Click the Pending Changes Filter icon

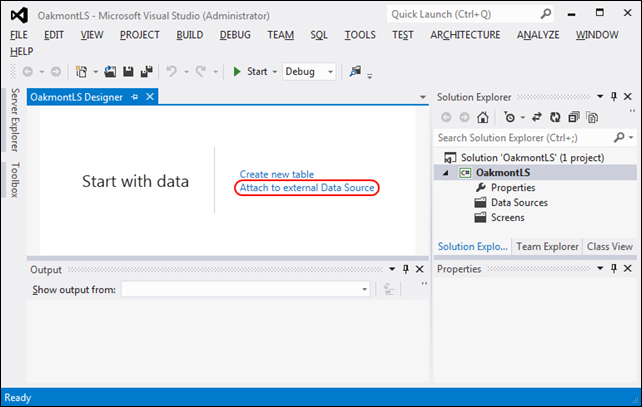tap(509, 118)
